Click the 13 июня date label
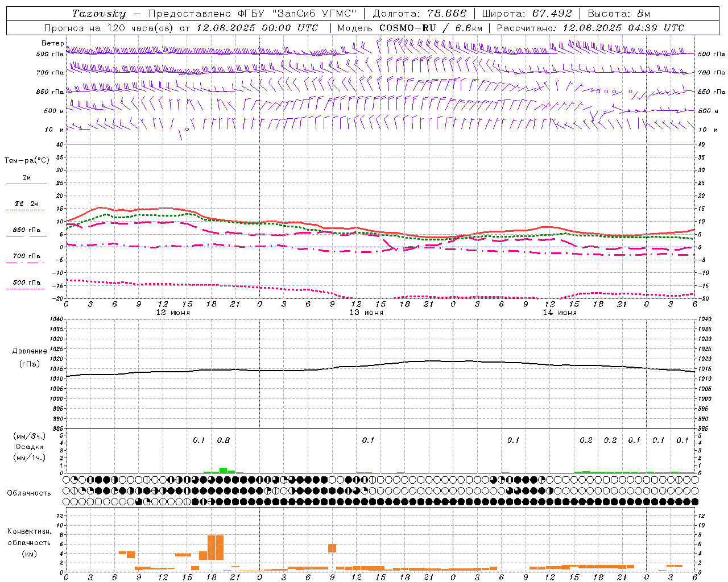728x582 pixels. click(366, 313)
